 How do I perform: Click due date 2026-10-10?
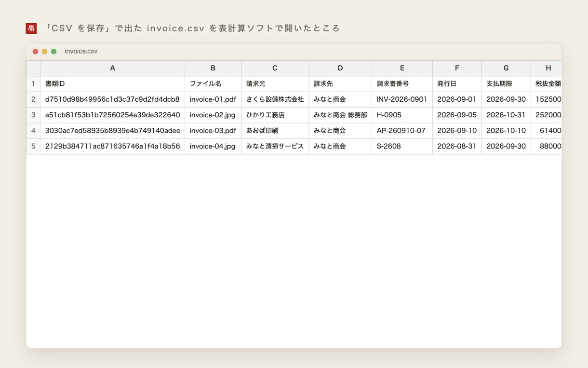[x=506, y=131]
